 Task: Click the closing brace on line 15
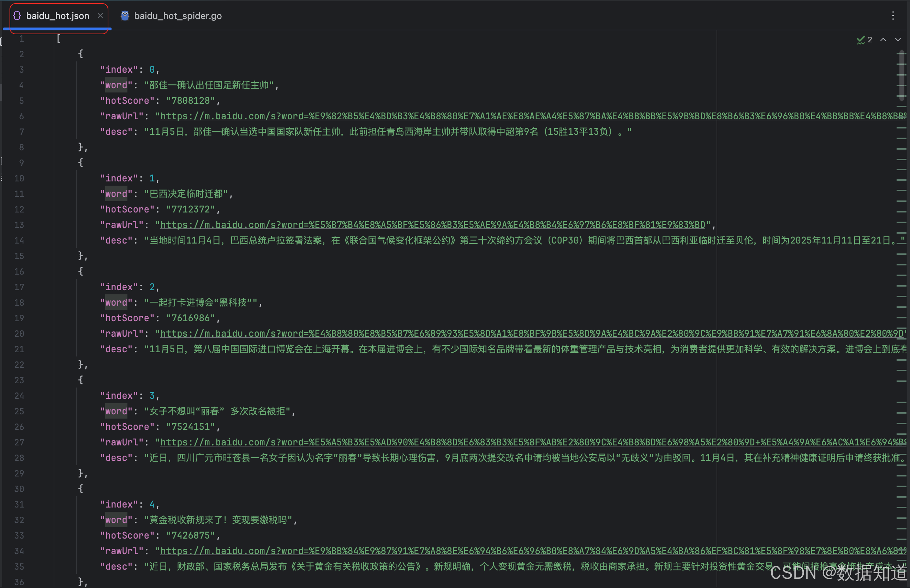click(80, 256)
